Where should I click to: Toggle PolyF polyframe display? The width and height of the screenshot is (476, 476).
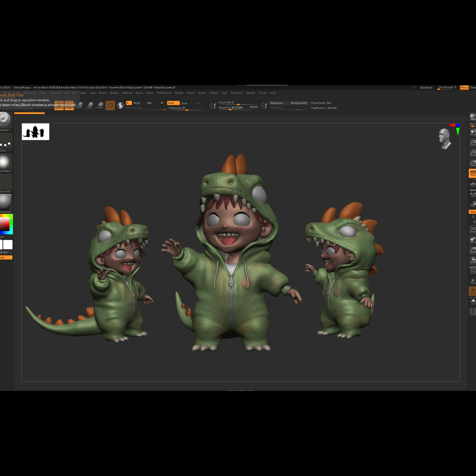(473, 271)
